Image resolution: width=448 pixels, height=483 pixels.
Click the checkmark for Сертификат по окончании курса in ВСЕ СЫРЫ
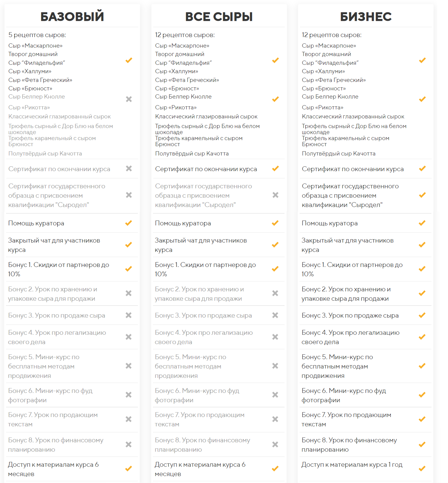point(275,168)
